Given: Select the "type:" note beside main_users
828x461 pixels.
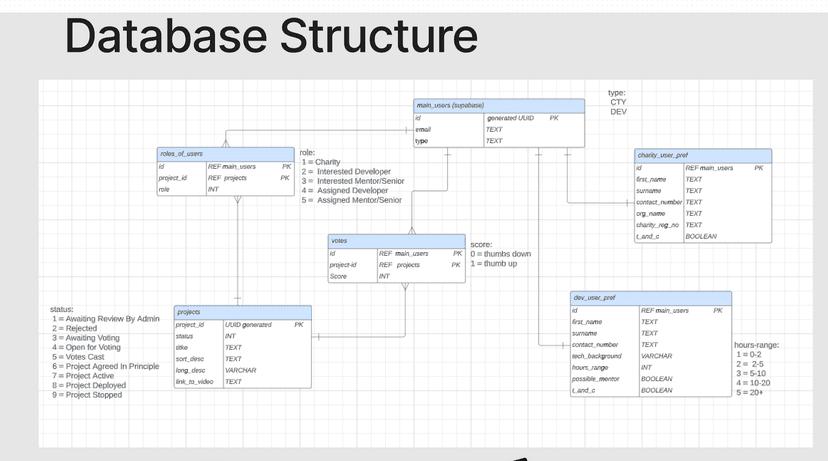Looking at the screenshot, I should tap(617, 93).
